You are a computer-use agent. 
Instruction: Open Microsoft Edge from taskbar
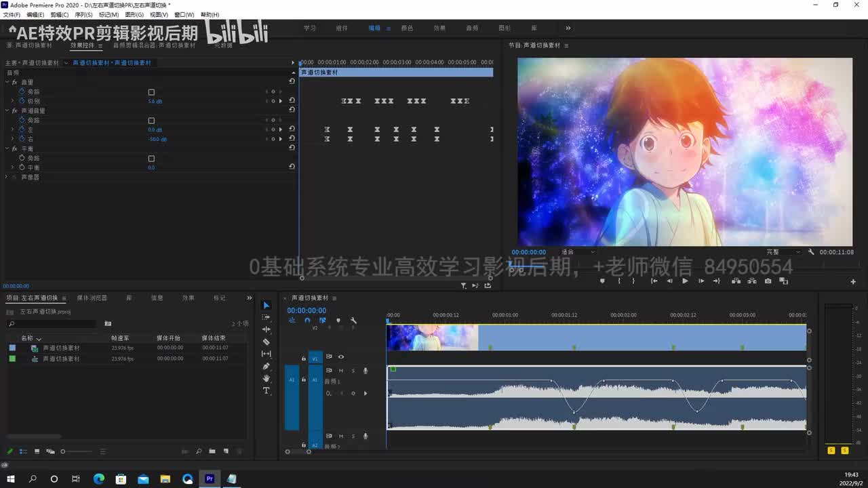coord(98,479)
